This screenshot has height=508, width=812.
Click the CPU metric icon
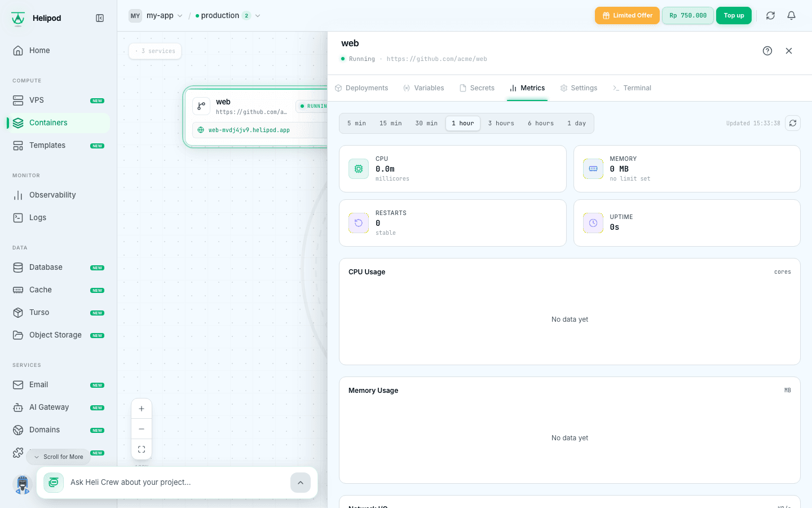(359, 169)
